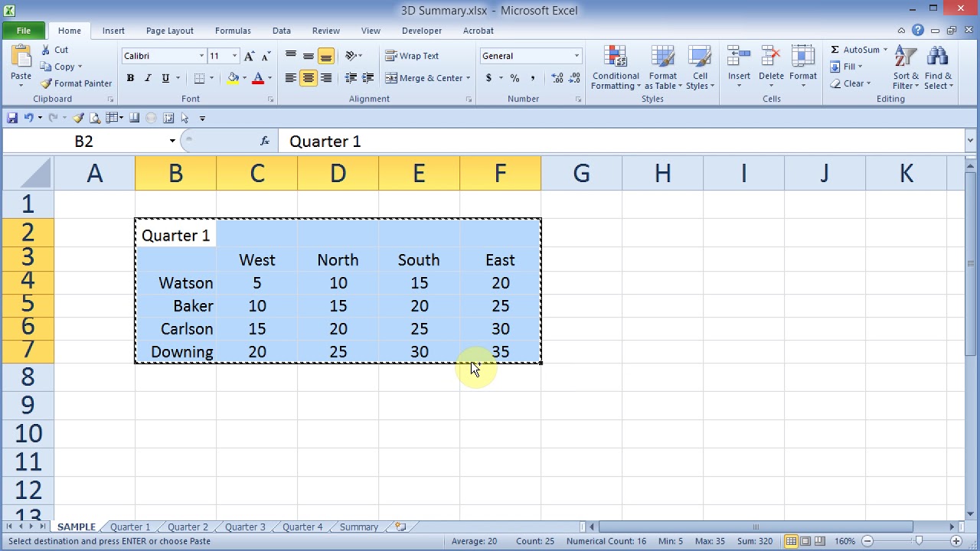980x551 pixels.
Task: Click the borders icon
Action: 199,78
